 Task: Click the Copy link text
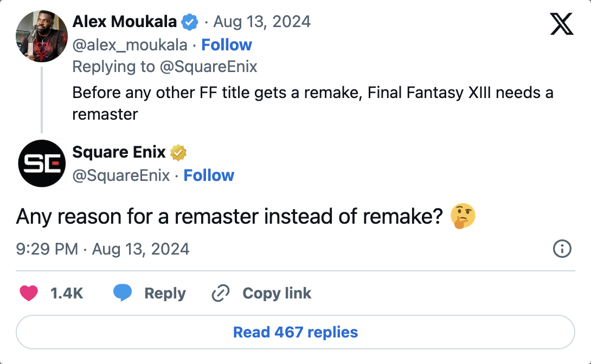(x=277, y=293)
